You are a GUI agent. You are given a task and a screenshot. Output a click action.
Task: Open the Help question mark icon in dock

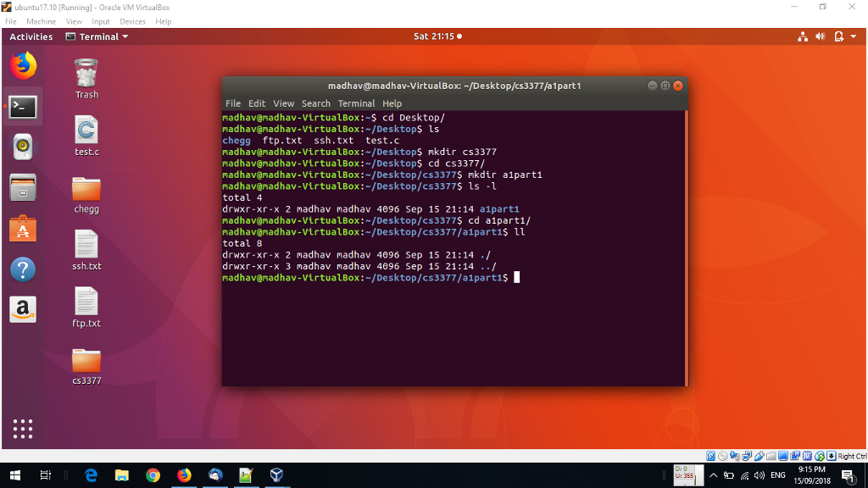click(23, 269)
